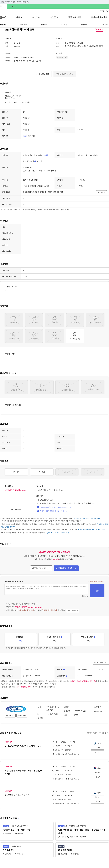The image size is (109, 868).
Task: Select the 통근버스 welfare icon
Action: point(14,320)
